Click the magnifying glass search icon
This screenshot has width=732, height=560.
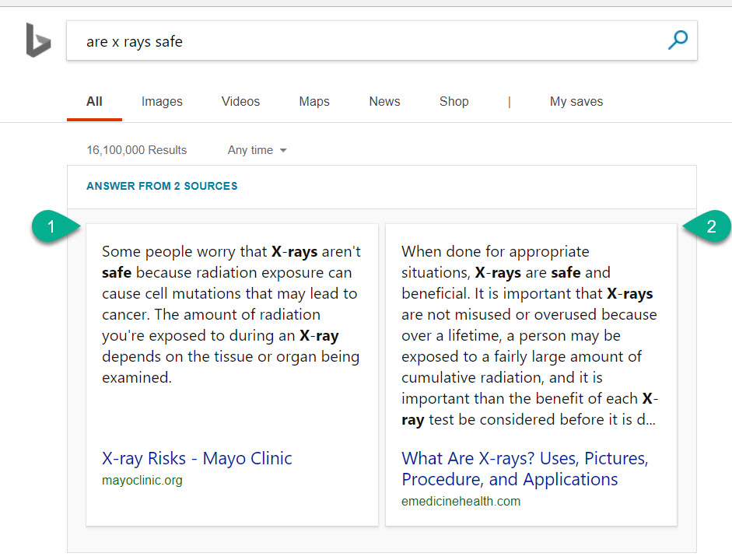point(678,40)
